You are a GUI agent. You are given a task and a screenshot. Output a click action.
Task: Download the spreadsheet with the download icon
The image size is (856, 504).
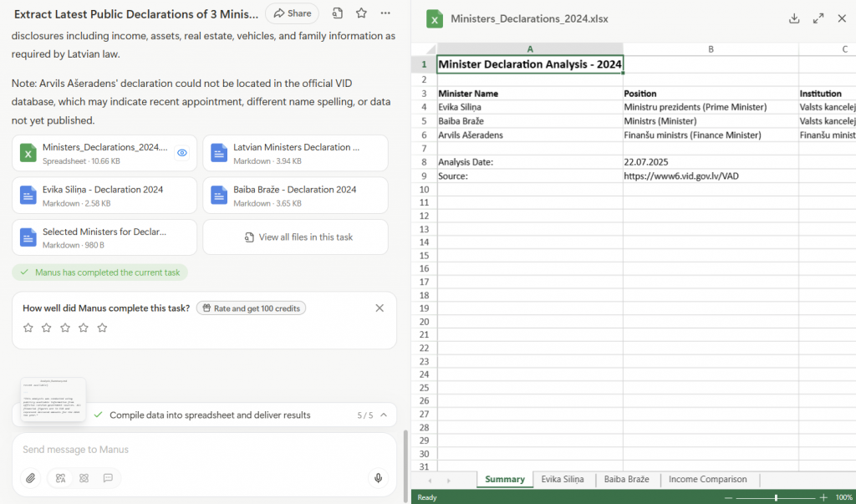pos(794,18)
